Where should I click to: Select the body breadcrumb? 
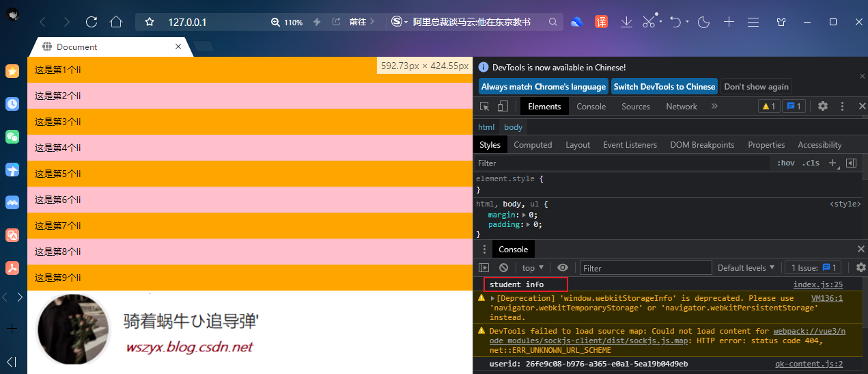(514, 127)
